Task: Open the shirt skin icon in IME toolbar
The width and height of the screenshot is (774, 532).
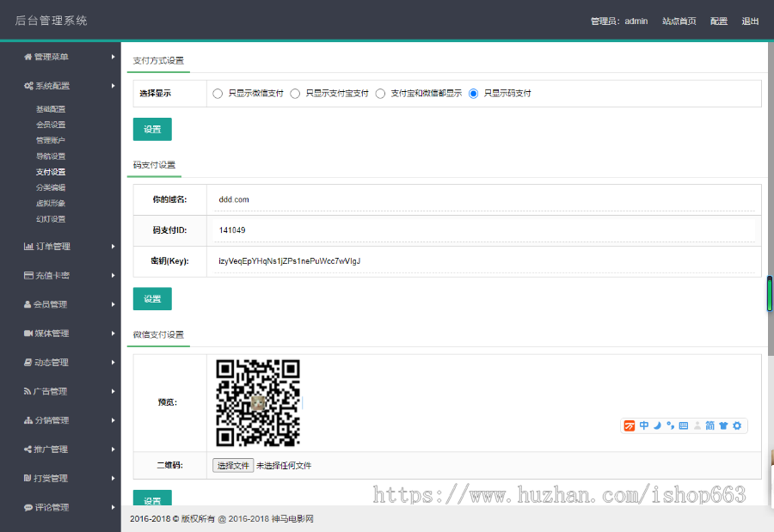Action: 723,426
